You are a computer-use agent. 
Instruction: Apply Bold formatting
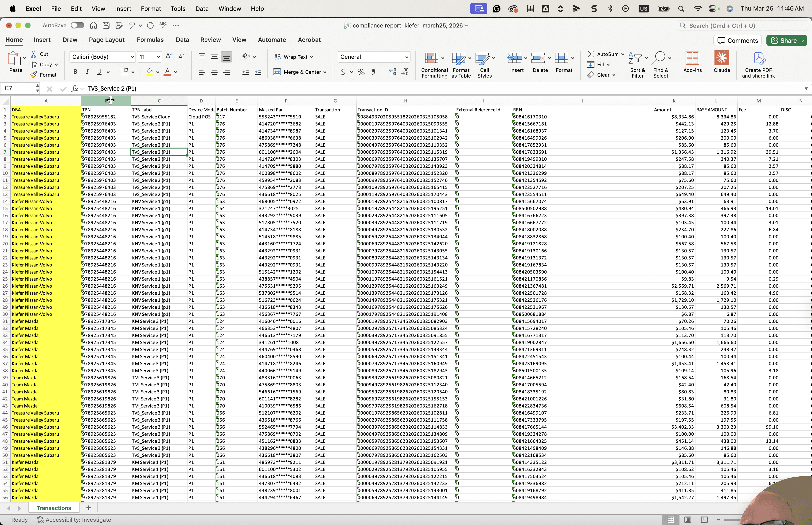point(75,72)
